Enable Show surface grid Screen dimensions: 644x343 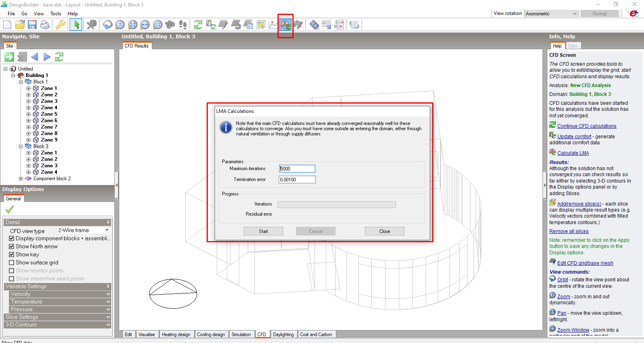coord(12,263)
